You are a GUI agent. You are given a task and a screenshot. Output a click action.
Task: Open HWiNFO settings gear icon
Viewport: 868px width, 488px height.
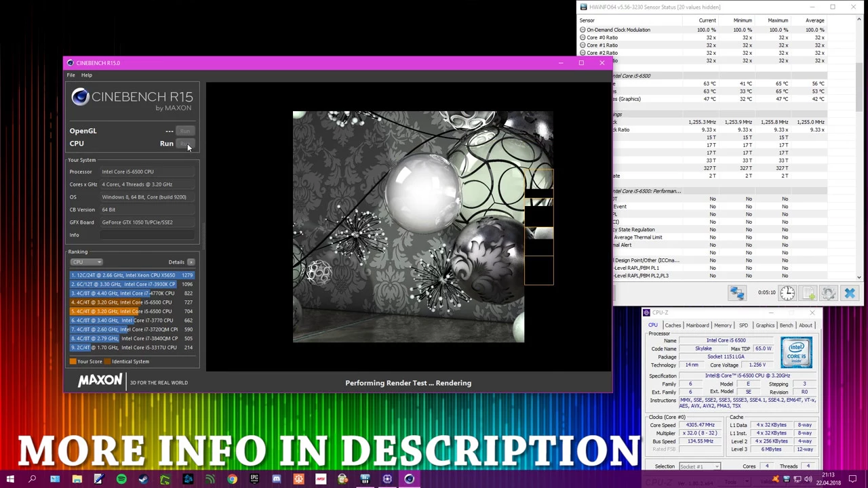tap(829, 293)
